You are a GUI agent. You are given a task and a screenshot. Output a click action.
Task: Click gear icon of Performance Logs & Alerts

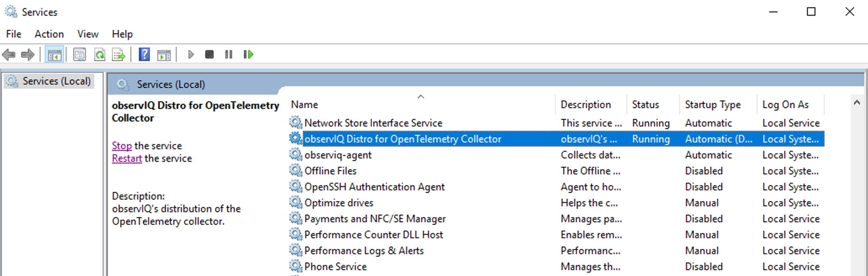tap(296, 250)
